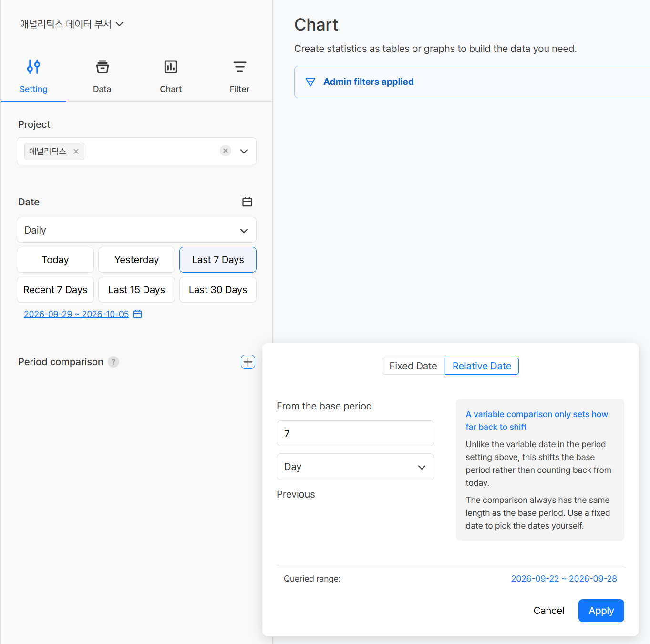The image size is (650, 644).
Task: Open the Data tab icon
Action: click(x=102, y=67)
